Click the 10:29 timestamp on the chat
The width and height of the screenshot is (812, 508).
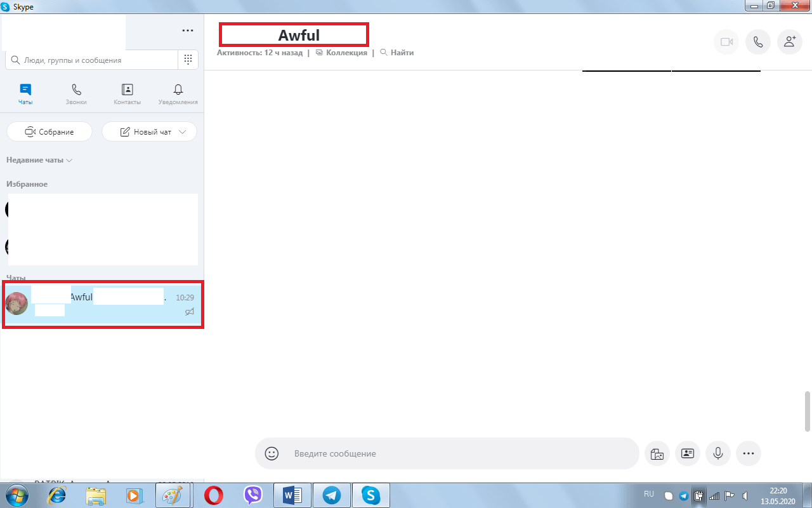click(x=185, y=297)
